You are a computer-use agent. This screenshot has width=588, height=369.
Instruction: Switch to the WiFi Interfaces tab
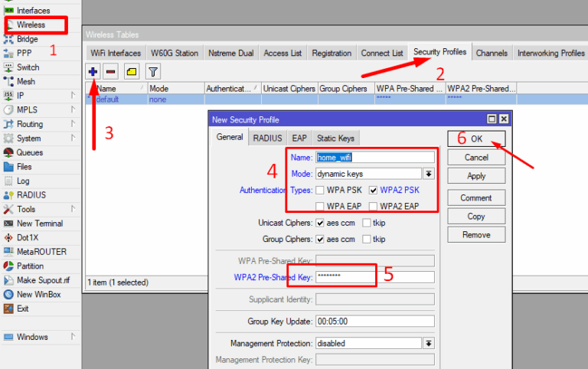(116, 54)
